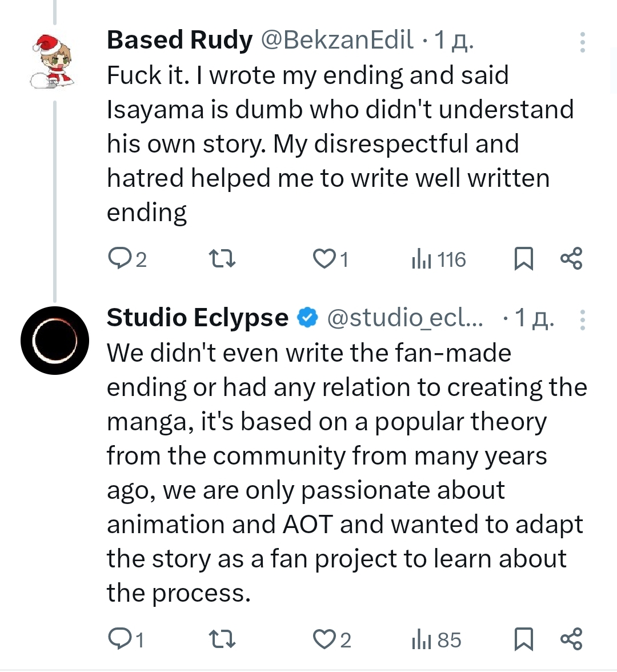View analytics for Studio Eclypse's tweet
The height and width of the screenshot is (672, 617).
tap(420, 639)
